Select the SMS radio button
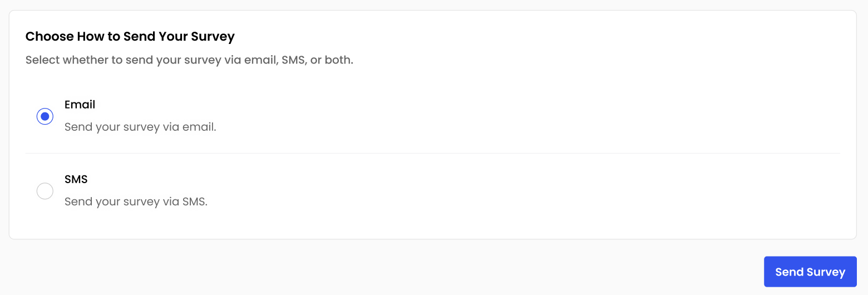This screenshot has width=868, height=295. 45,191
